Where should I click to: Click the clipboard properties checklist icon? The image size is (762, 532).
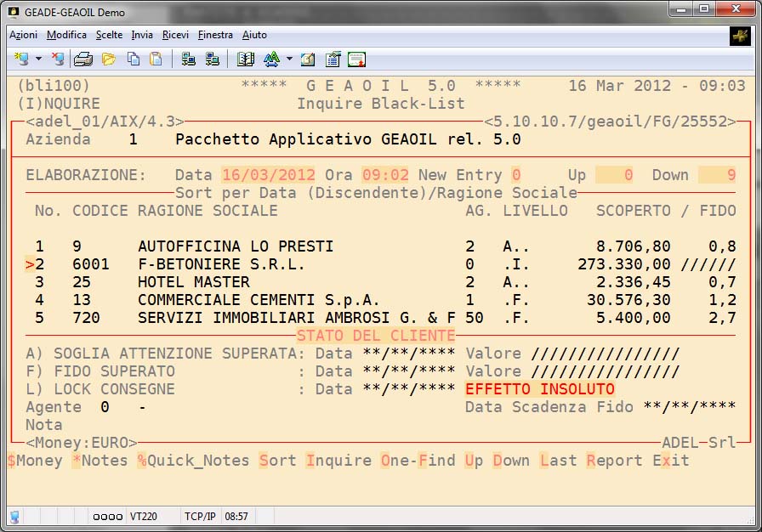tap(333, 59)
